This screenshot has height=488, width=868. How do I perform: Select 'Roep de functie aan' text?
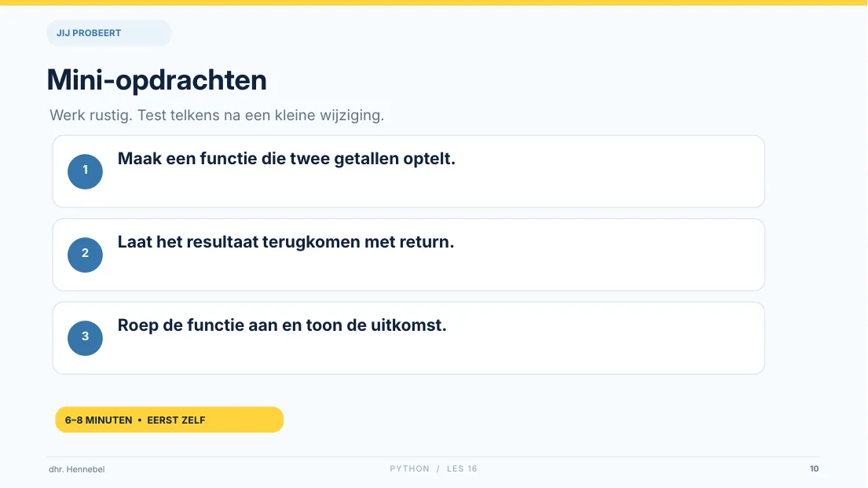(x=198, y=325)
